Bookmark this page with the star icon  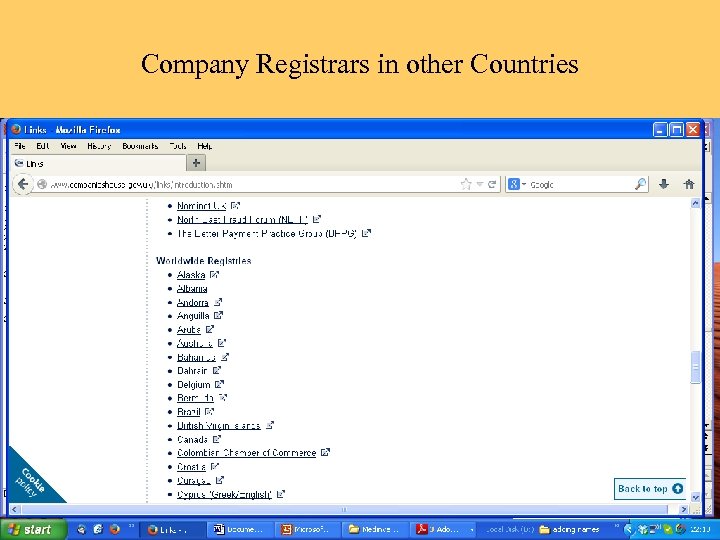coord(466,185)
